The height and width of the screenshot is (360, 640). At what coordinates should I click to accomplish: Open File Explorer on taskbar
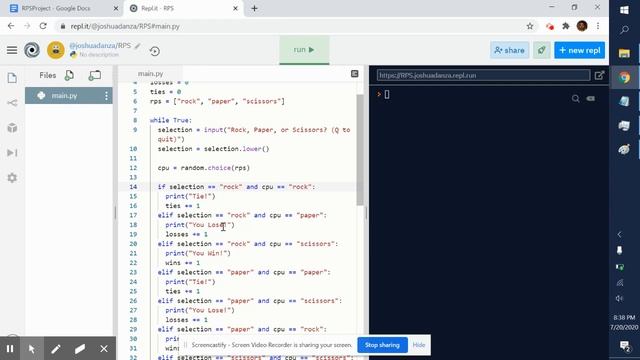pos(624,53)
